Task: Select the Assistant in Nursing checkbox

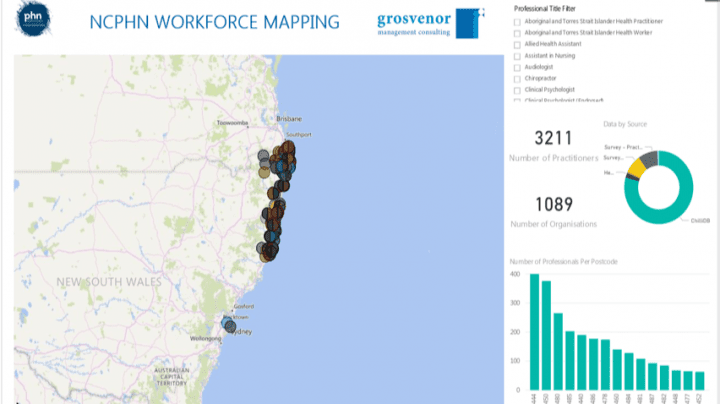Action: 516,56
